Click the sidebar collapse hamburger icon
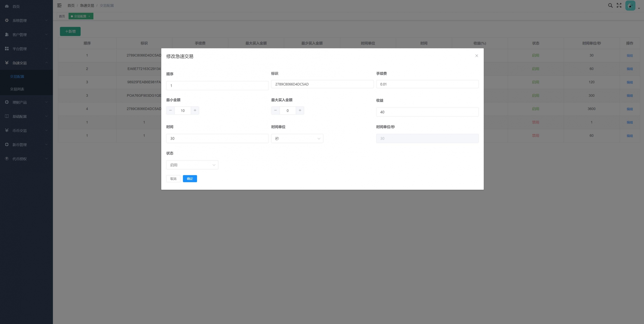This screenshot has height=324, width=644. 59,5
